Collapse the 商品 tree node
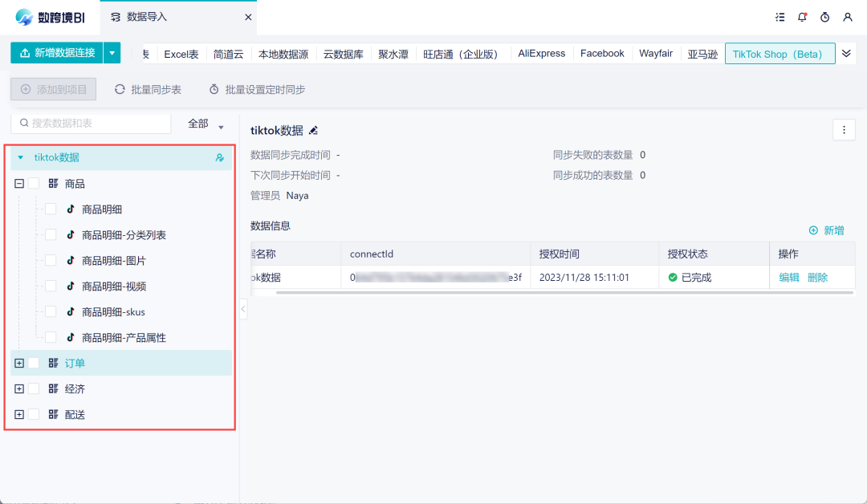This screenshot has height=504, width=867. pyautogui.click(x=19, y=184)
